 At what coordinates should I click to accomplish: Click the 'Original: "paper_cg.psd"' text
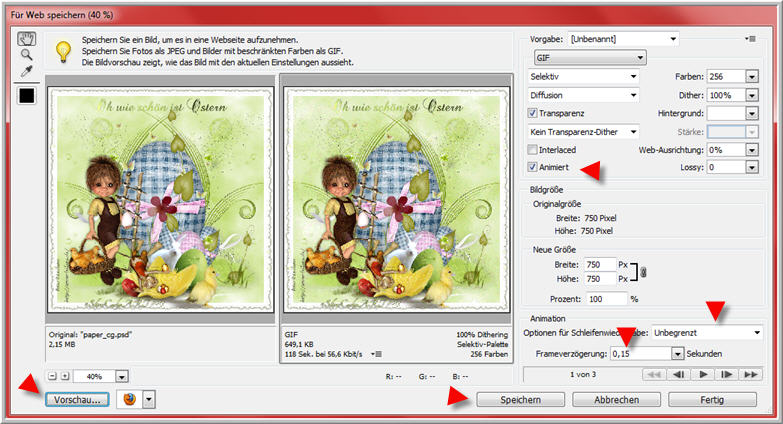click(90, 335)
